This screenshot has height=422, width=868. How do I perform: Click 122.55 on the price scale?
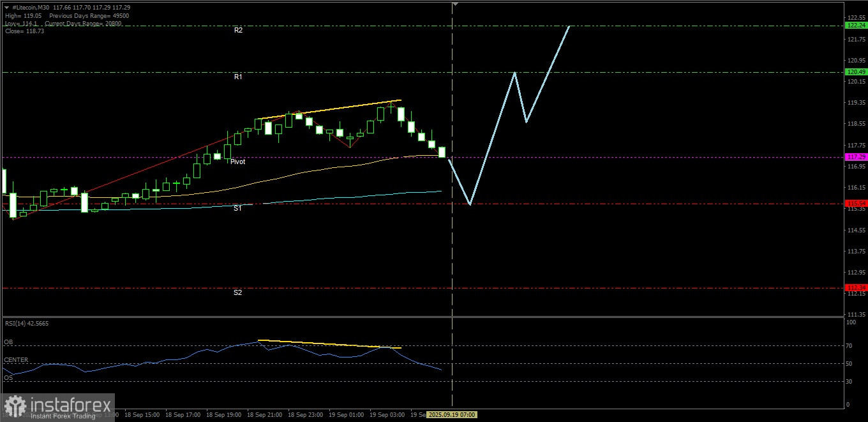(856, 17)
